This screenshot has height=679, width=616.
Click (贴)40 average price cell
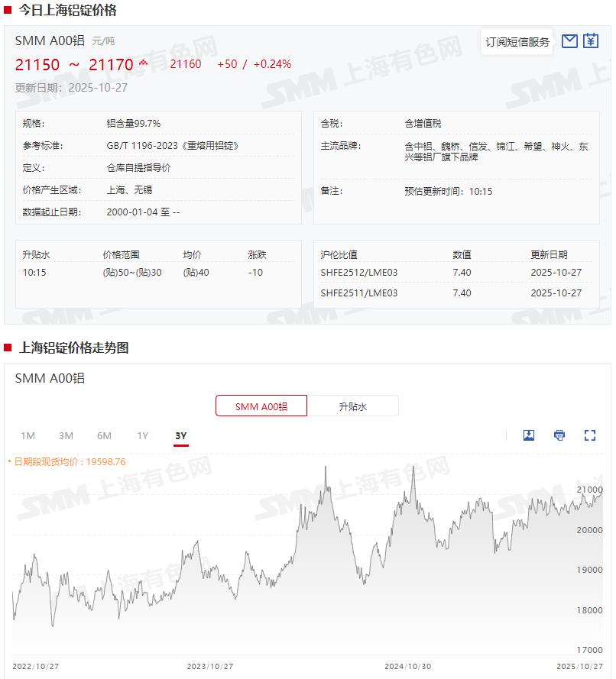196,273
